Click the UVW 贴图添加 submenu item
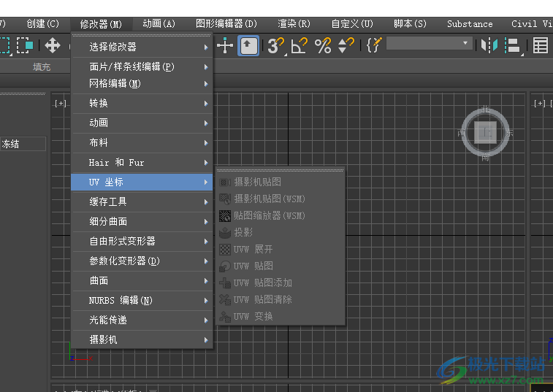Screen dimensions: 553x392 point(280,283)
